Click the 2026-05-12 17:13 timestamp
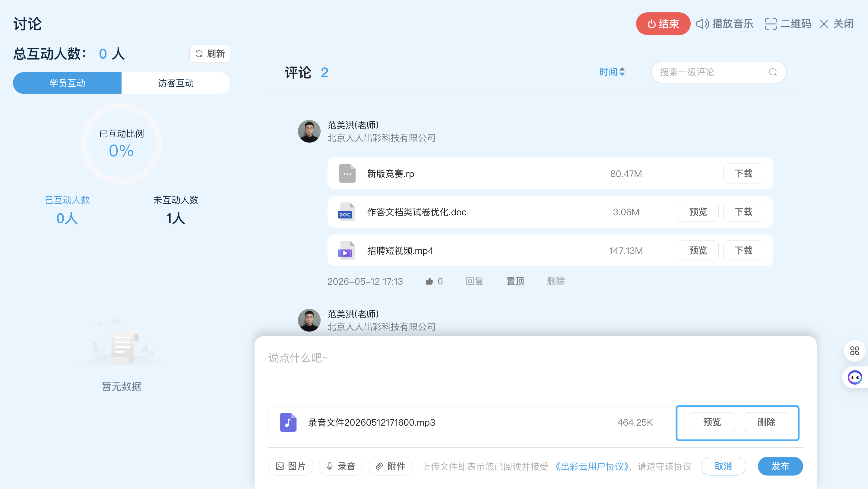The image size is (868, 489). coord(365,281)
